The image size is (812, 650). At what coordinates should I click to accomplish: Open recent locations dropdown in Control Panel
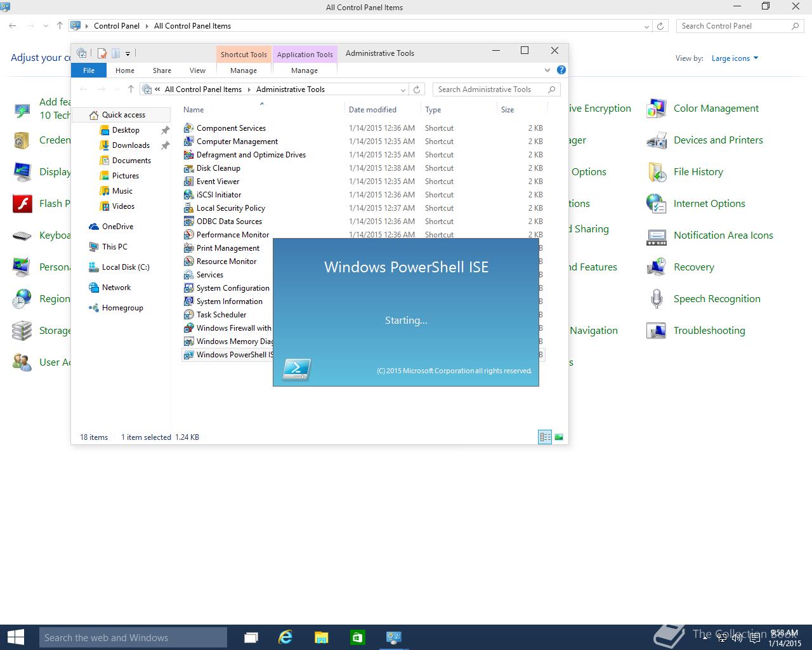tap(46, 26)
